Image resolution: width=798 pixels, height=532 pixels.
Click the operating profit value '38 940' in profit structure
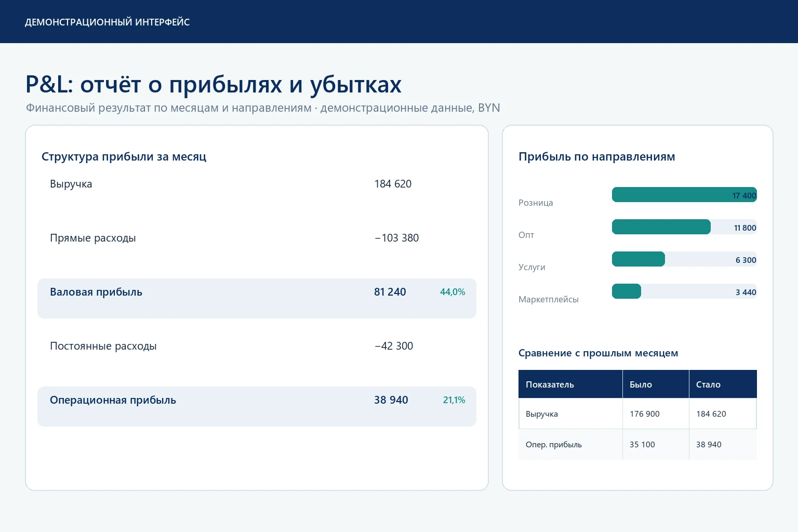[x=391, y=400]
